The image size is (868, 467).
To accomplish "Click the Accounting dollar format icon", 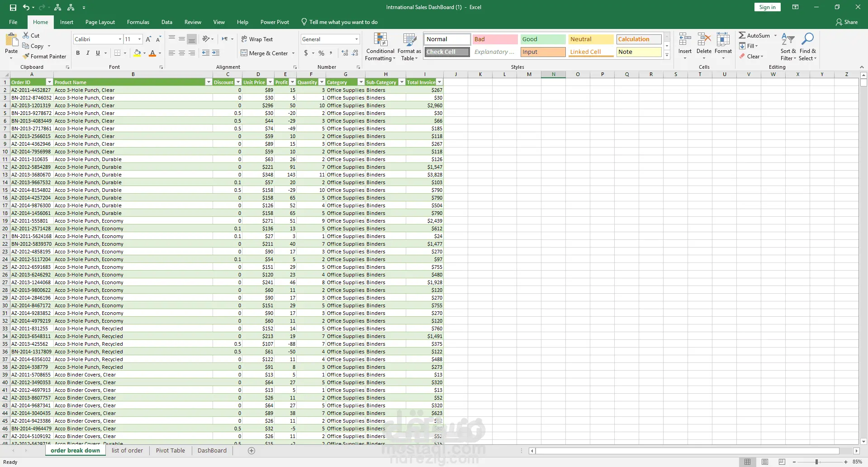I will [x=306, y=53].
